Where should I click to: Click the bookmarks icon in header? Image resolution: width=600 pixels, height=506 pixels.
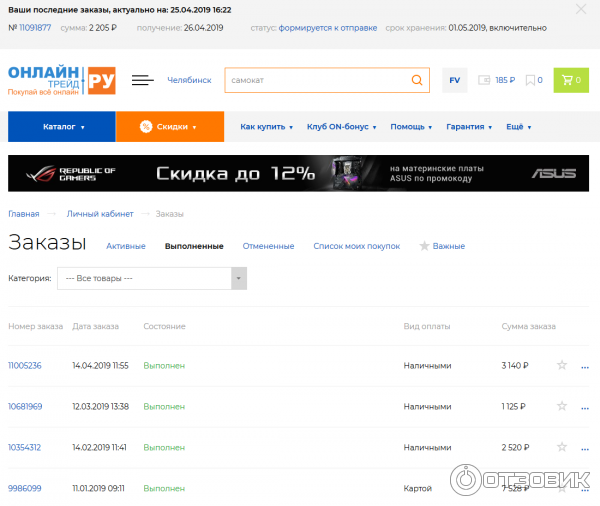[x=533, y=80]
